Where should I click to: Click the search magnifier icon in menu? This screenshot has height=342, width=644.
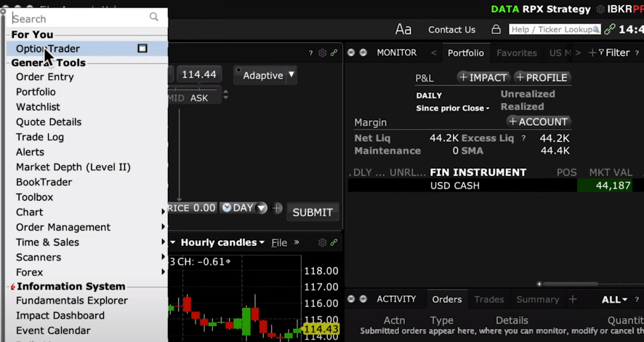point(154,17)
